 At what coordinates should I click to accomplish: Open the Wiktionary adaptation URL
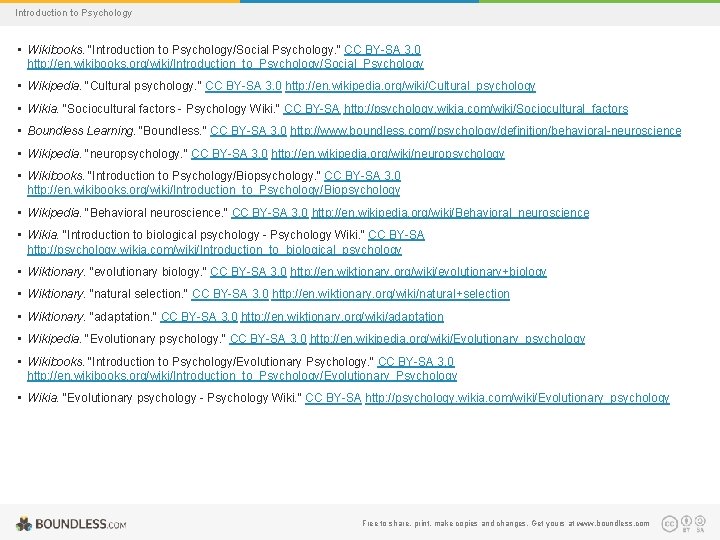pyautogui.click(x=342, y=317)
